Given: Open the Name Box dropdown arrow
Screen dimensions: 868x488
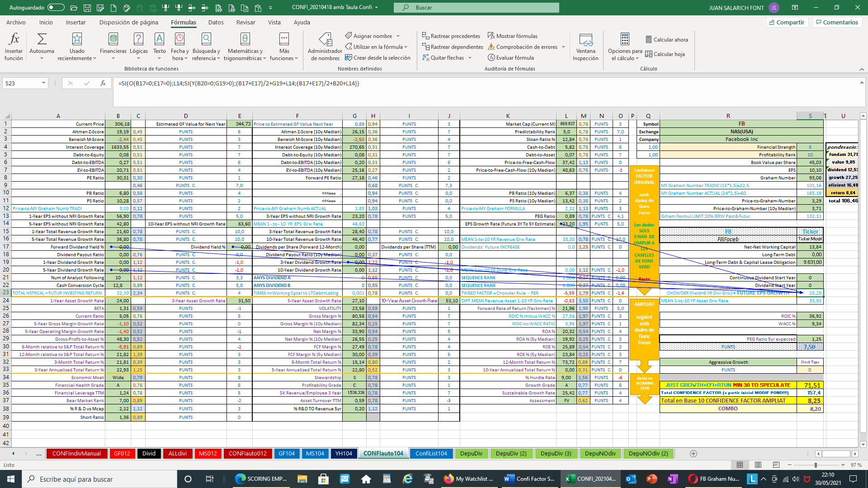Looking at the screenshot, I should (x=43, y=83).
